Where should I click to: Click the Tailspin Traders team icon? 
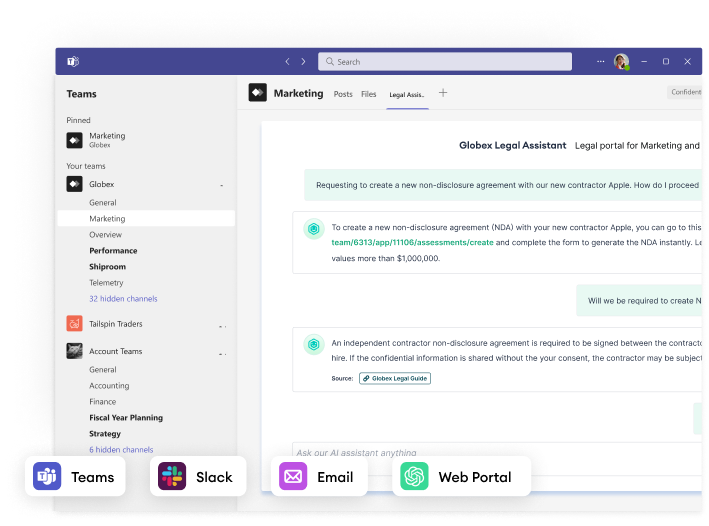pyautogui.click(x=75, y=323)
